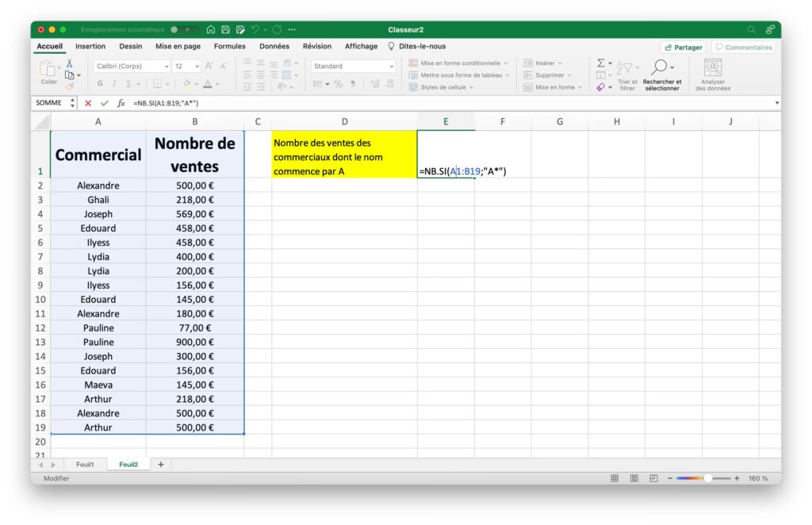The image size is (812, 525).
Task: Click the green checkmark to confirm the formula
Action: (x=105, y=103)
